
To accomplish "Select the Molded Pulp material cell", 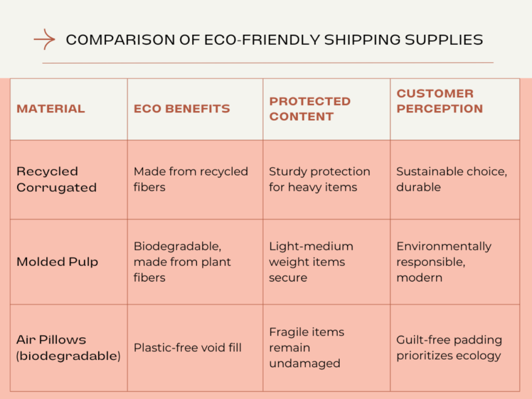I will [57, 262].
